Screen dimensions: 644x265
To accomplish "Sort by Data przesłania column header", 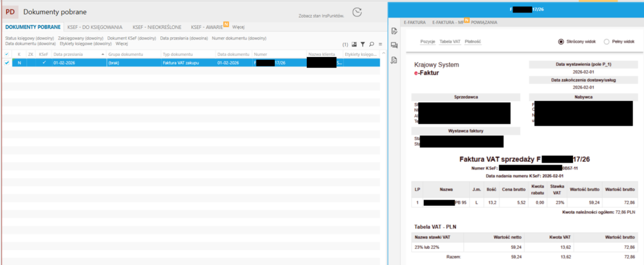I will pyautogui.click(x=69, y=55).
